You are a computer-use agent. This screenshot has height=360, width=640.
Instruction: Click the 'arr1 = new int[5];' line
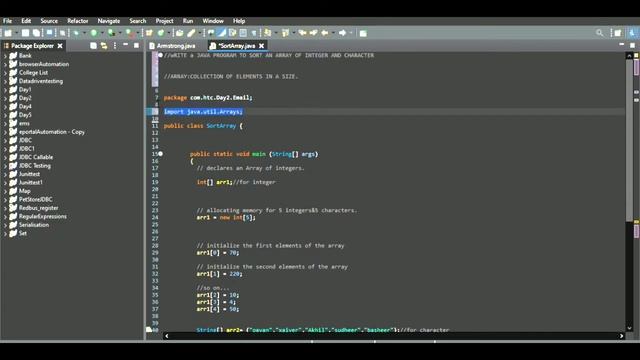226,218
